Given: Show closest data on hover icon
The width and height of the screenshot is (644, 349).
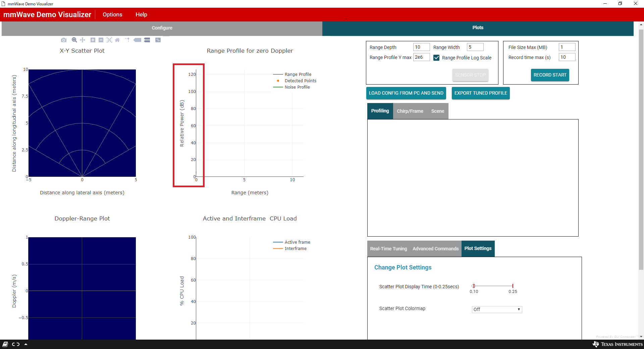Looking at the screenshot, I should point(137,40).
